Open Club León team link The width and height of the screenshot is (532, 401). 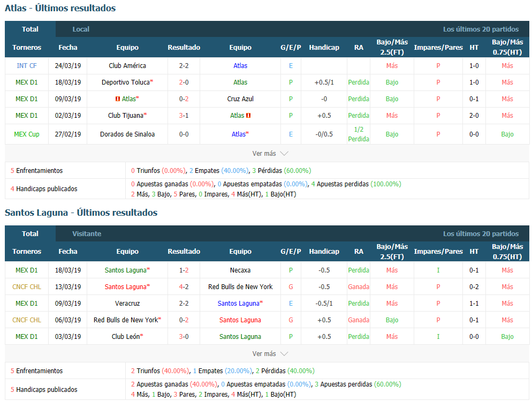126,337
